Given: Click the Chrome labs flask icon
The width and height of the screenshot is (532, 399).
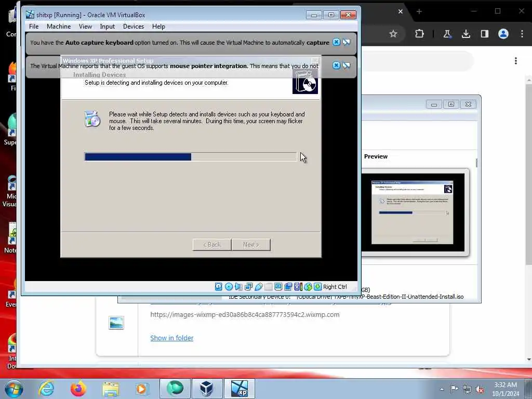Looking at the screenshot, I should pyautogui.click(x=447, y=34).
